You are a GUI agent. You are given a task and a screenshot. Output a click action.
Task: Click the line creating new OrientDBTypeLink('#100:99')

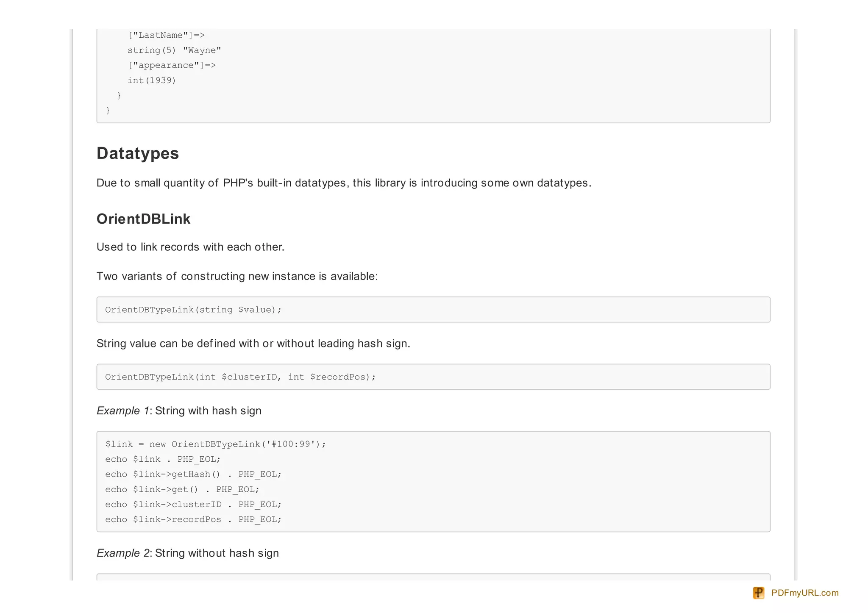pos(215,444)
